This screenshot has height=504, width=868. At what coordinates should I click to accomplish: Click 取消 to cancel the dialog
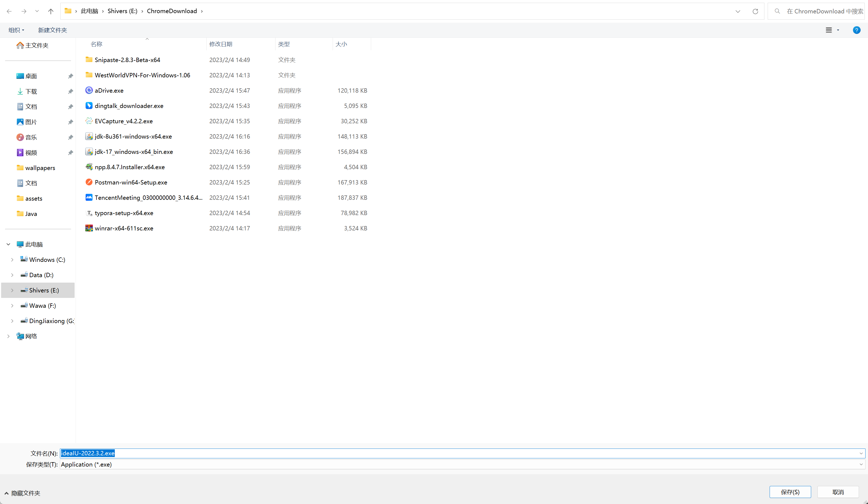838,492
